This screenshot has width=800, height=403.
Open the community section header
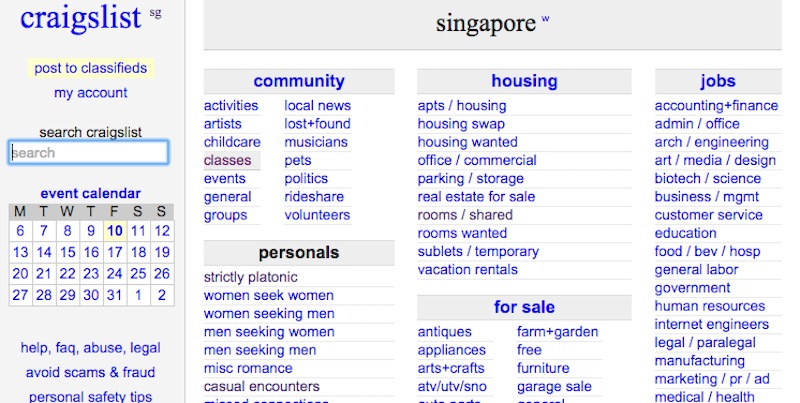[298, 81]
